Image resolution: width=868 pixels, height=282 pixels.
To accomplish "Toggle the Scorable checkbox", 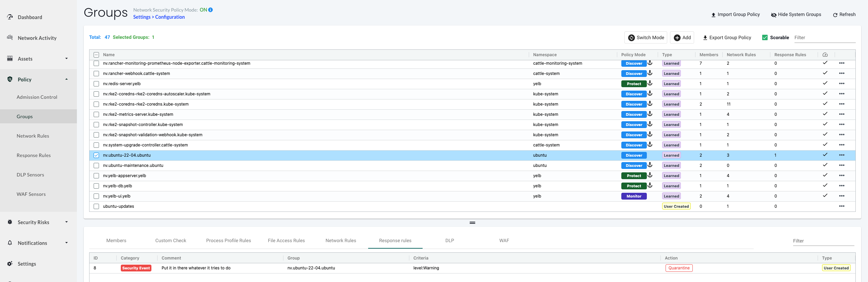I will tap(765, 37).
